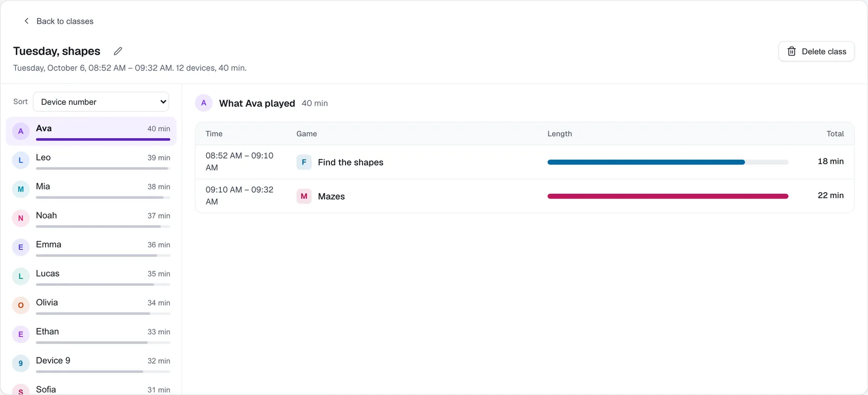
Task: Click Ethan's avatar icon
Action: [x=21, y=334]
